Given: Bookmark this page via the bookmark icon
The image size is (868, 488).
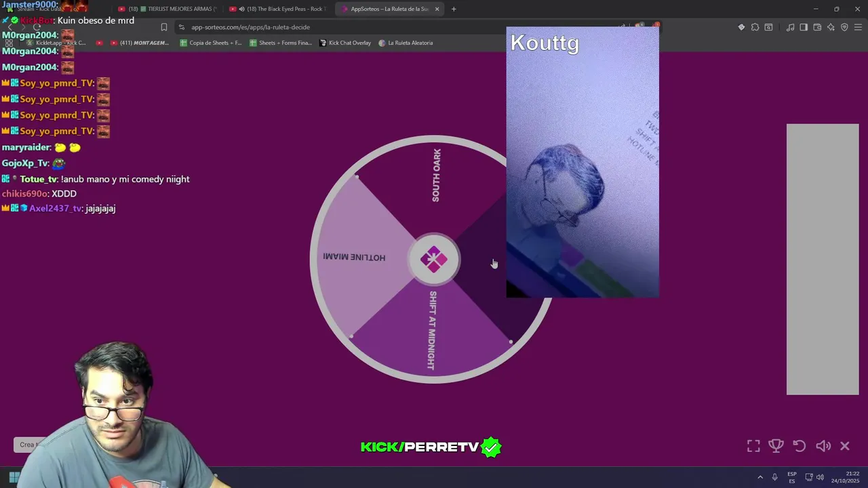Looking at the screenshot, I should pos(164,27).
